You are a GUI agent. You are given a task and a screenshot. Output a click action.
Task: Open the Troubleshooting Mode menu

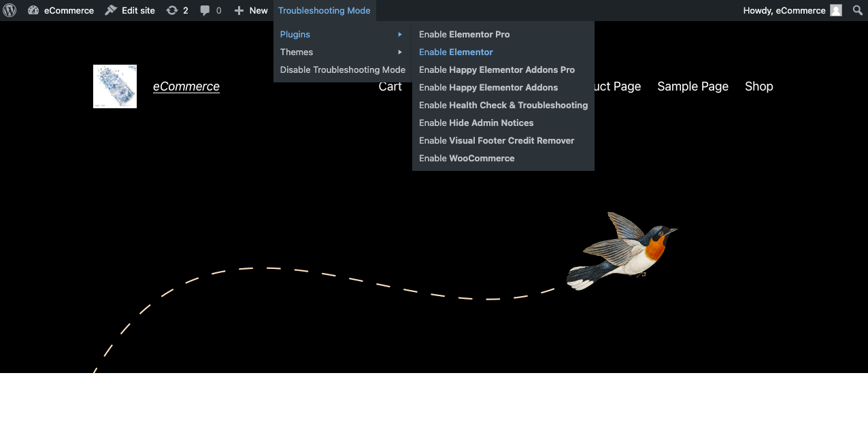tap(324, 10)
